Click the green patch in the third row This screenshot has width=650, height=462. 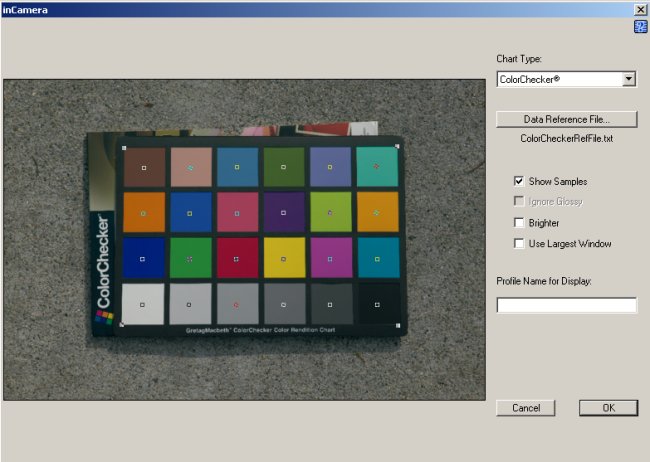point(190,258)
